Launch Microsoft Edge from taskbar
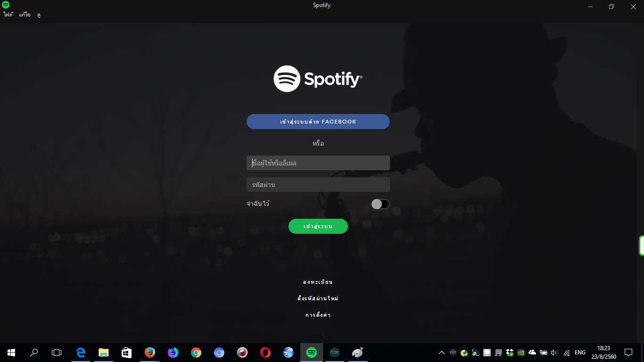 [x=81, y=352]
